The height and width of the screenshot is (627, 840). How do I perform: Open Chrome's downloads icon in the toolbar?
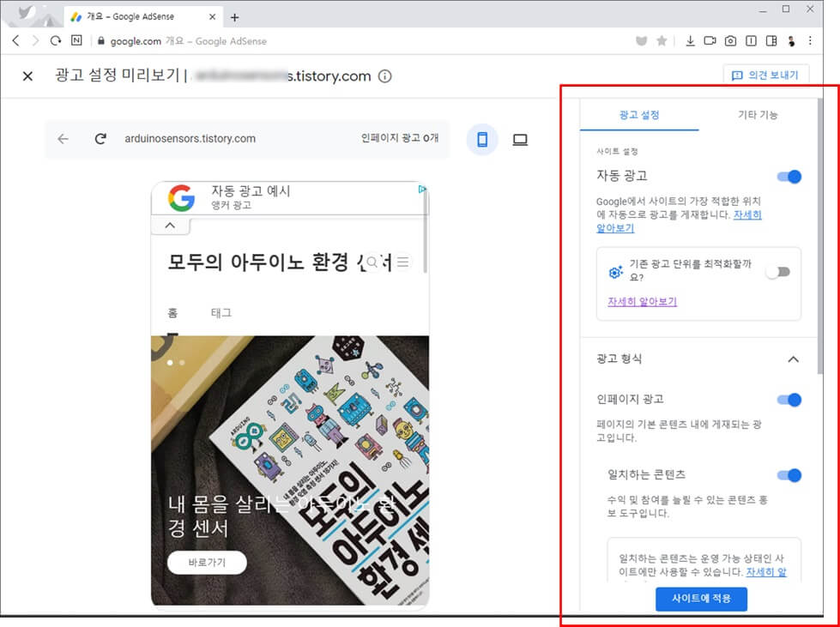[x=690, y=40]
